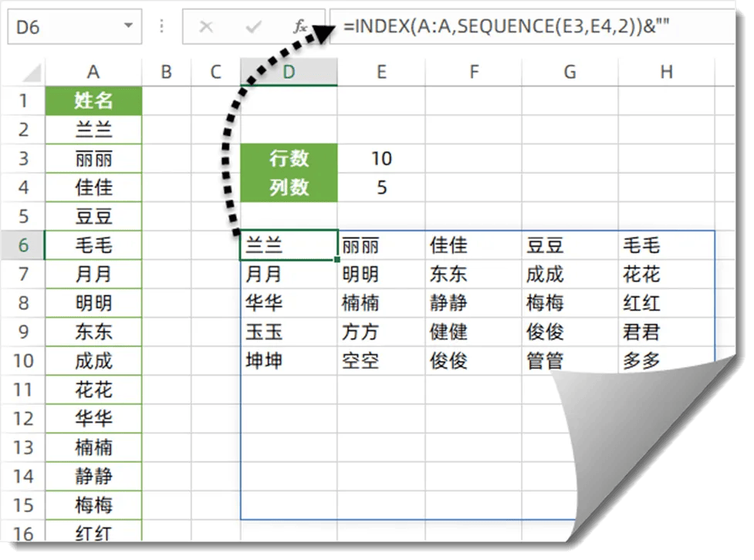Open the Insert Function fx button
This screenshot has width=754, height=560.
coord(300,26)
